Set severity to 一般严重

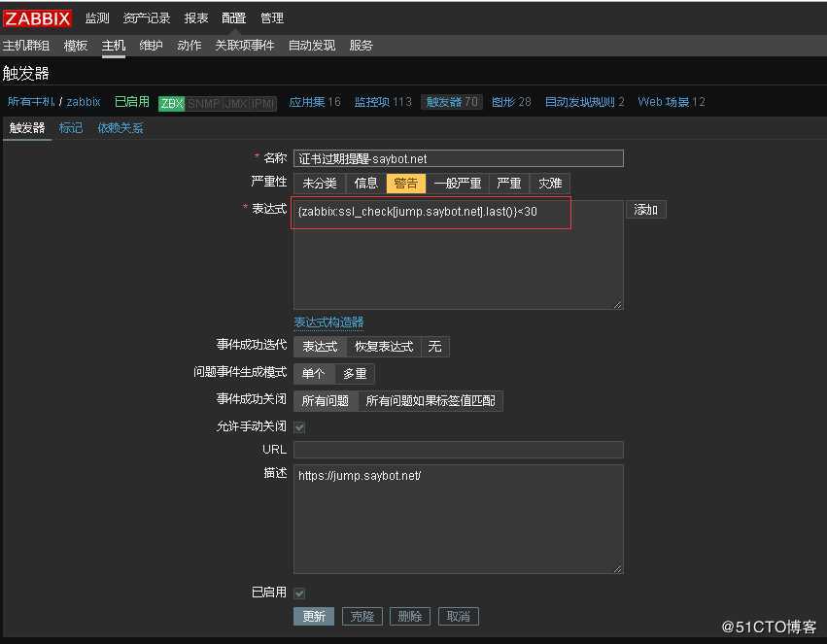457,184
